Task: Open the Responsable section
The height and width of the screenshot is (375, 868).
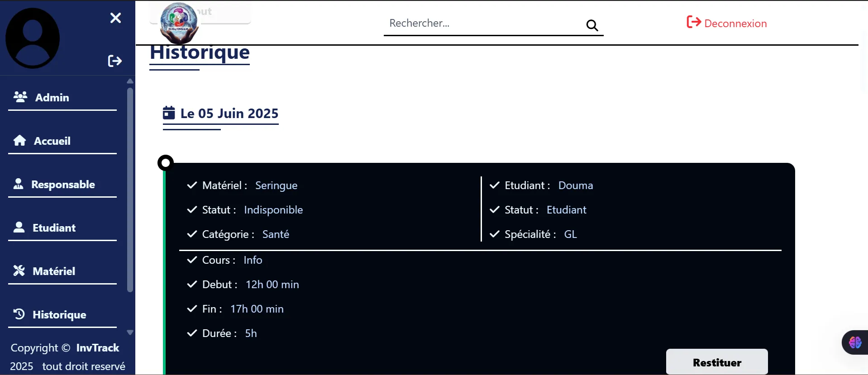Action: pos(62,185)
